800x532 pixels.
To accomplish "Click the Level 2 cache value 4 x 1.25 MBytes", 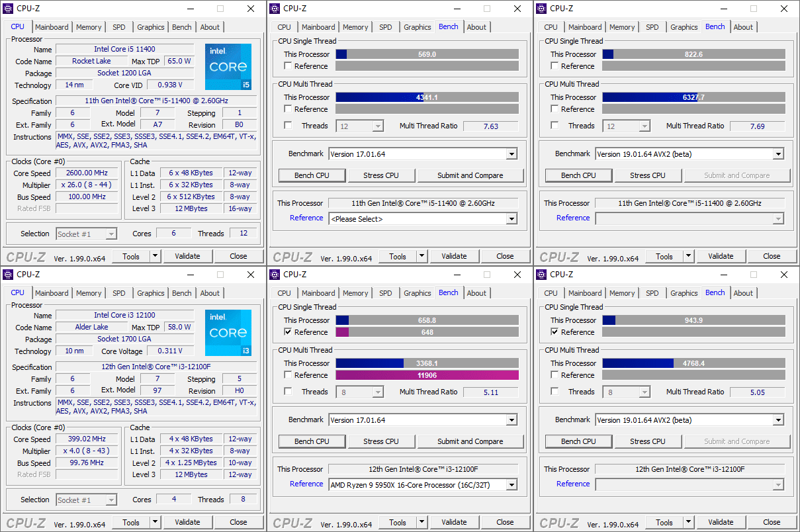I will click(191, 463).
